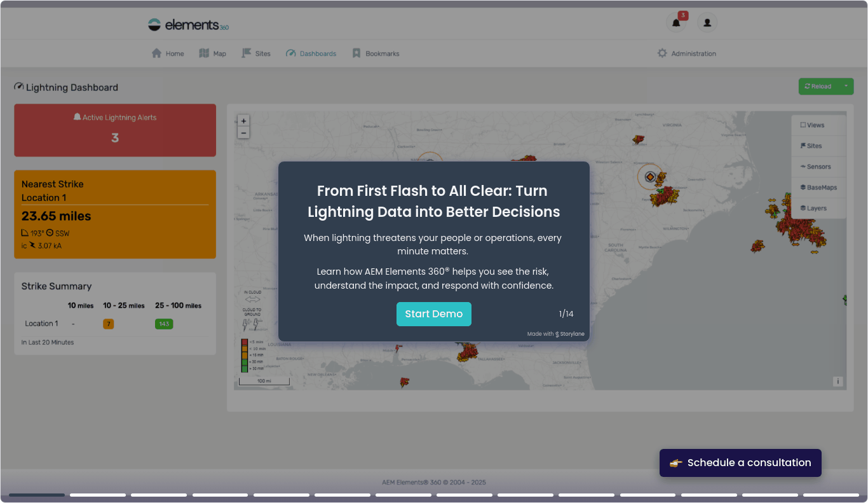
Task: Click the Elements 360 logo
Action: [x=188, y=25]
